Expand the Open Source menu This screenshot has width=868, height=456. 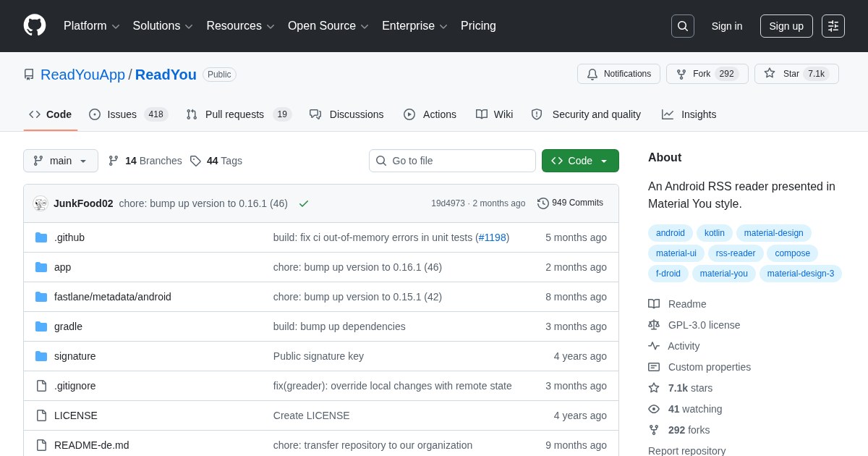click(x=328, y=26)
